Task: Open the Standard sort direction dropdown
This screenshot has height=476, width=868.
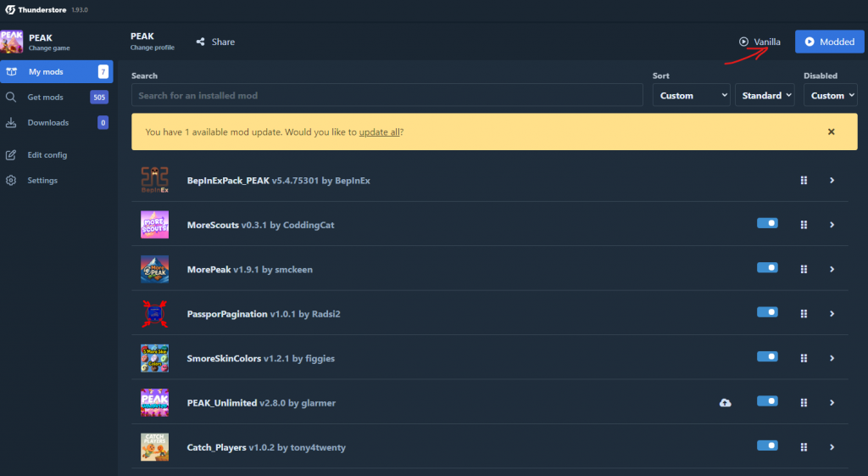Action: pos(765,95)
